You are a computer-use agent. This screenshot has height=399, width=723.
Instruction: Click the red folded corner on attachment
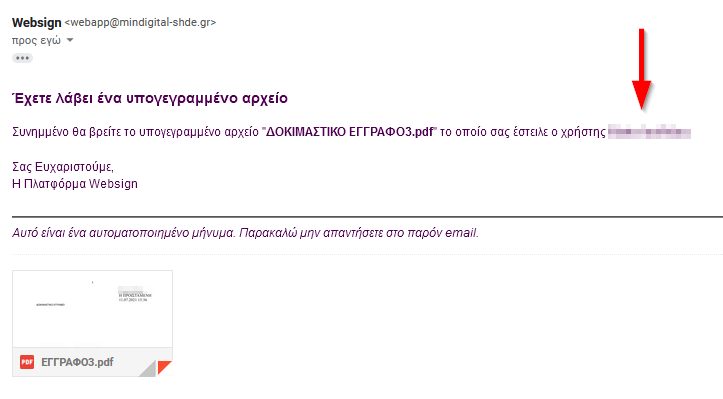click(x=164, y=367)
